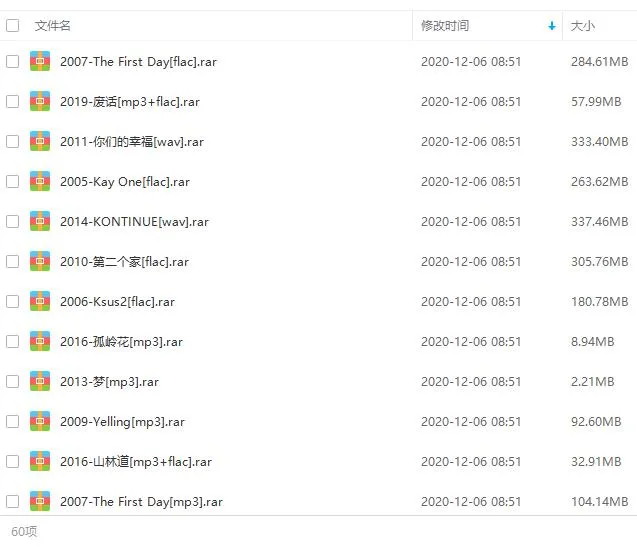Viewport: 637px width, 547px height.
Task: Click the size value 8.94MB
Action: 592,341
